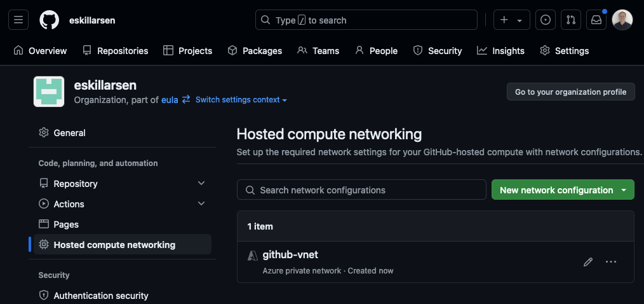Switch to the Projects tab
This screenshot has width=644, height=304.
188,51
